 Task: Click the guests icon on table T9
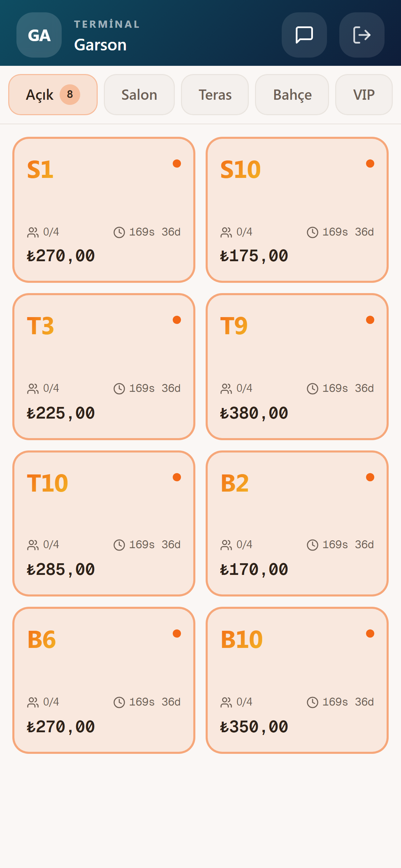pos(226,389)
